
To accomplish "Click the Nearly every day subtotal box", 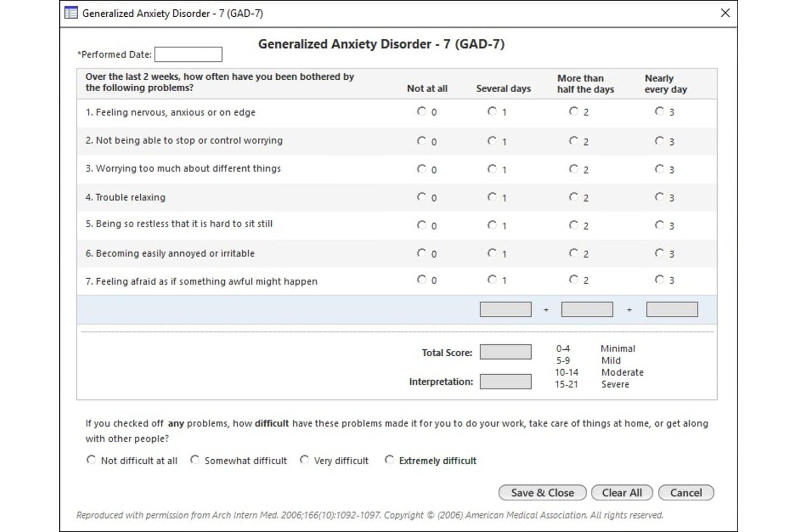I will [x=672, y=309].
